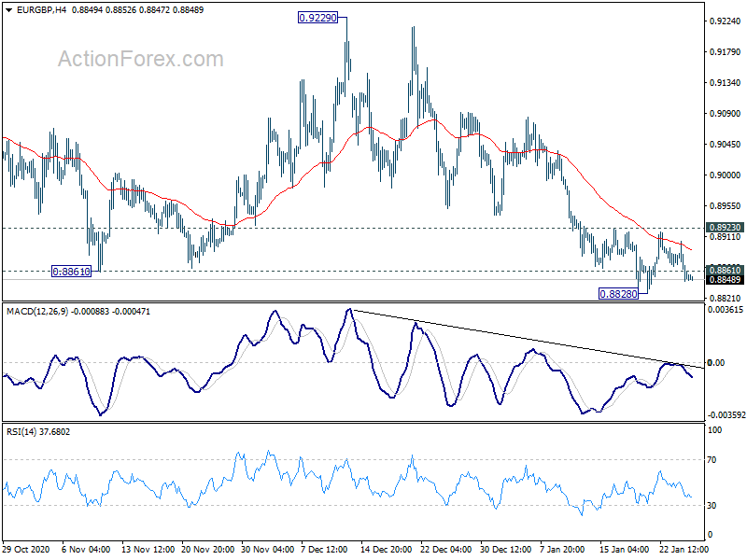Select the 0.89230 level marker on price axis

pos(726,228)
